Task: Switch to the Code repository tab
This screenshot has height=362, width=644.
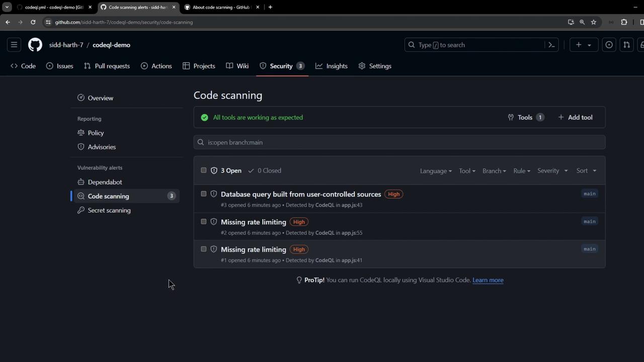Action: (23, 66)
